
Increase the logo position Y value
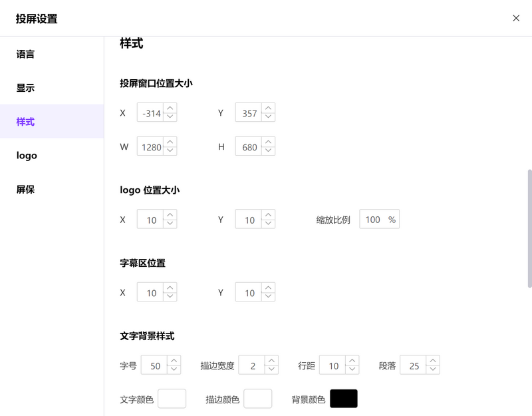(268, 214)
